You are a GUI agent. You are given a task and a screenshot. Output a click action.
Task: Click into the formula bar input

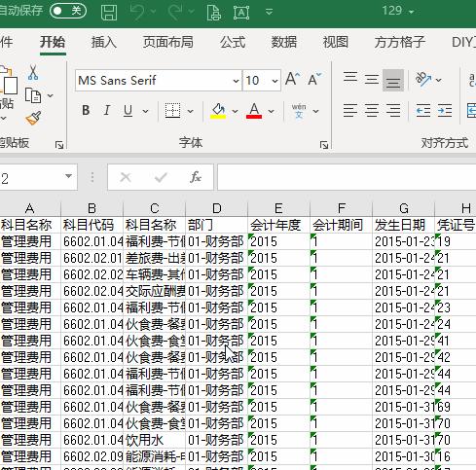click(x=347, y=177)
